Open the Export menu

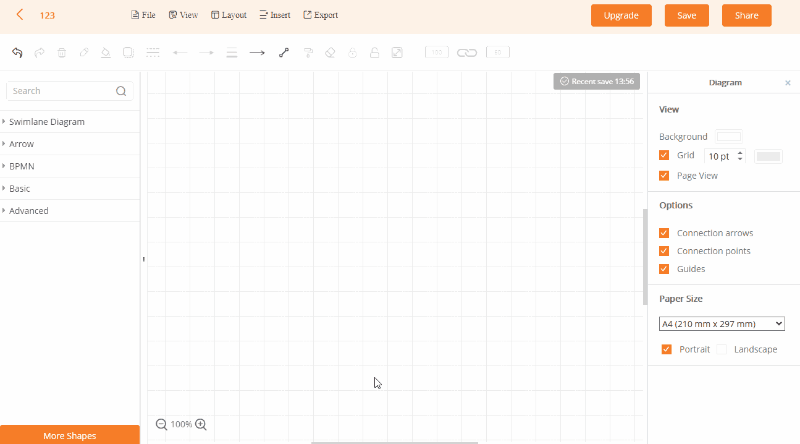320,15
